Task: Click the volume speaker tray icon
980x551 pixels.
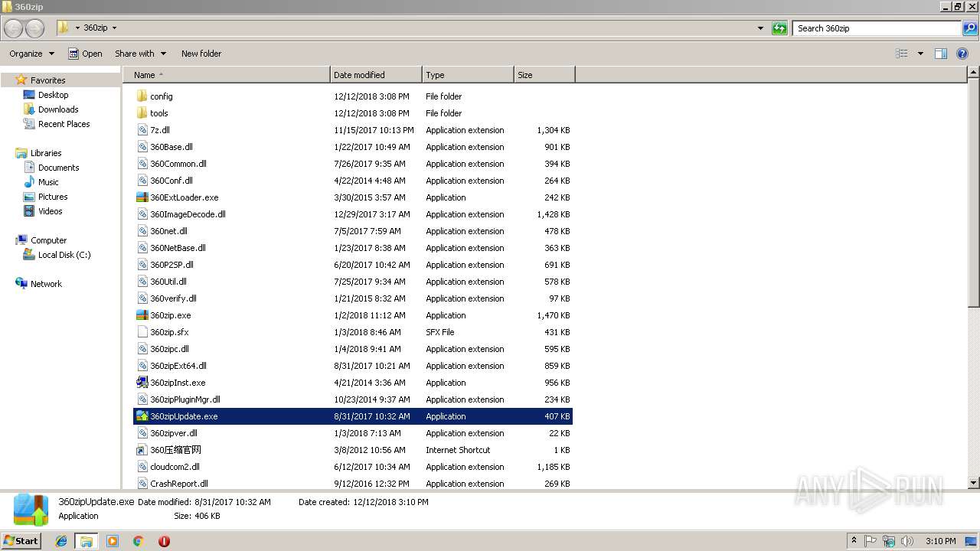Action: pyautogui.click(x=907, y=541)
